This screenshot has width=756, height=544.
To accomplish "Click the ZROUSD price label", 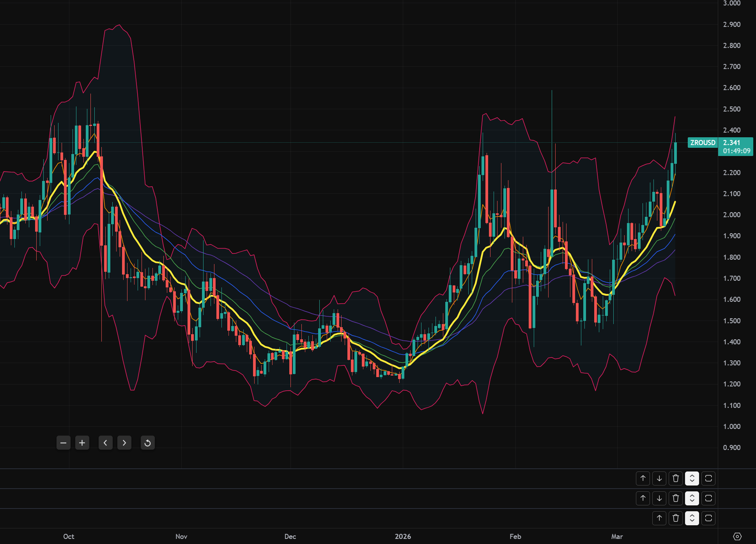I will 703,143.
